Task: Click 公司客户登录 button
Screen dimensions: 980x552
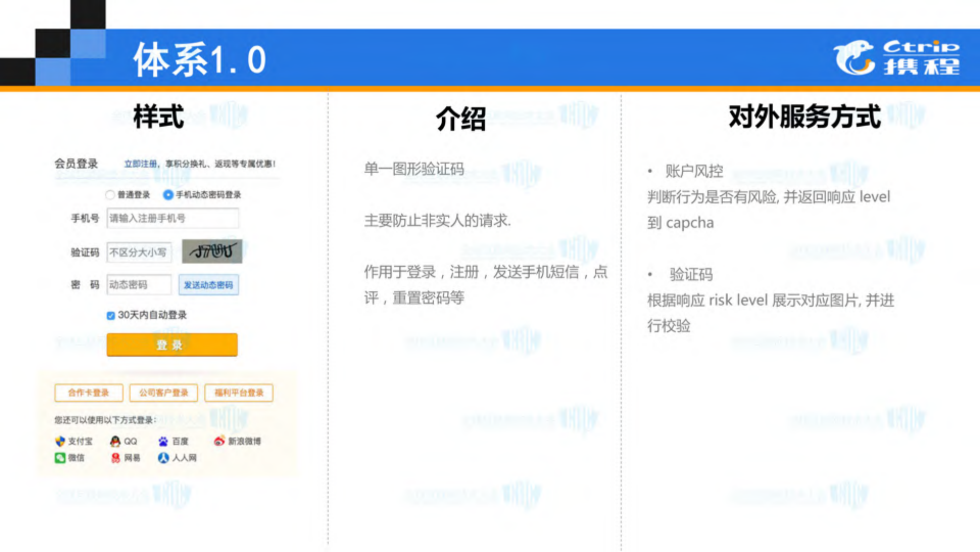Action: [163, 393]
